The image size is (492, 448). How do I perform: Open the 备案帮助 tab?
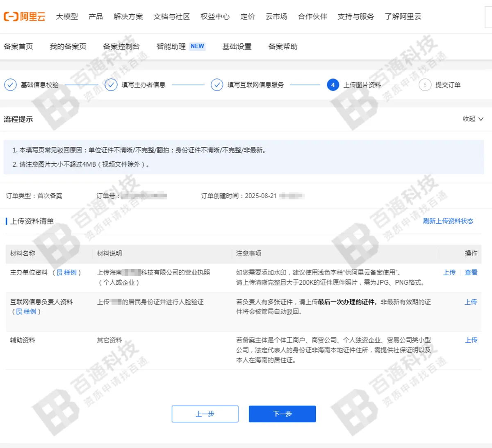(283, 46)
